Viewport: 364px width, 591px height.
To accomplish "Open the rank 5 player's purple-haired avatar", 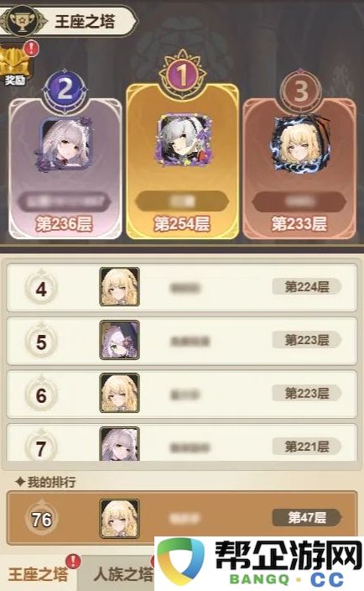I will tap(119, 340).
